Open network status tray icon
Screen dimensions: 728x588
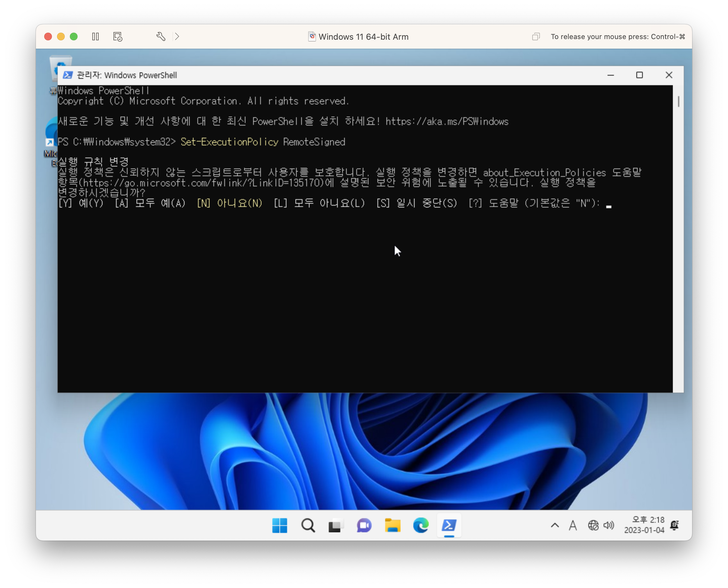coord(593,525)
